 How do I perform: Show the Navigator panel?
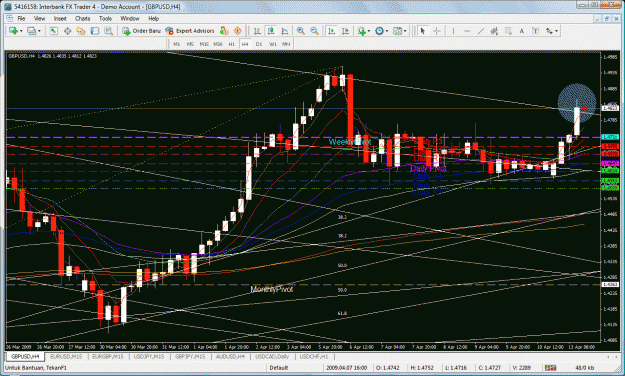pyautogui.click(x=81, y=31)
